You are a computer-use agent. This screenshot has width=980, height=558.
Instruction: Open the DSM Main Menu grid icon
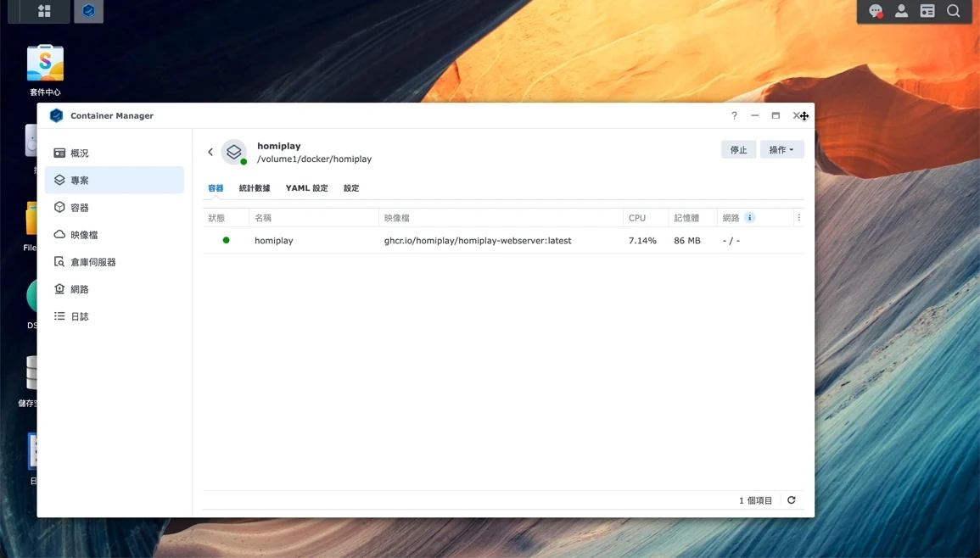click(x=44, y=11)
